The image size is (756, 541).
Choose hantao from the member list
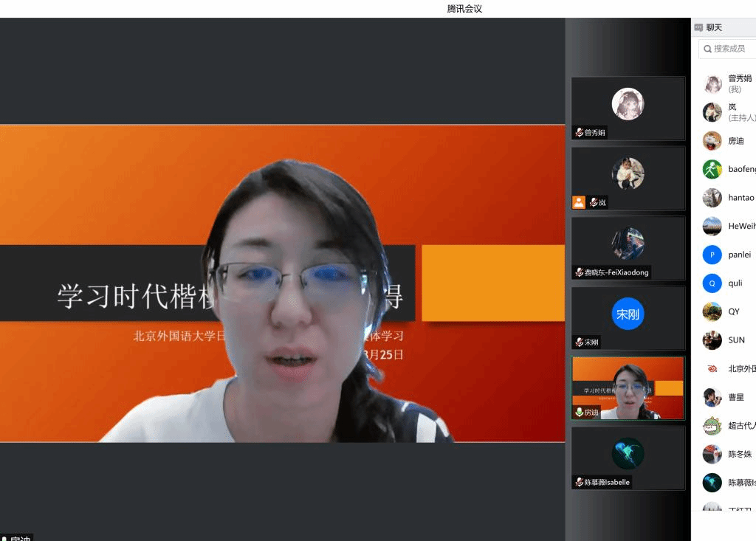point(740,198)
